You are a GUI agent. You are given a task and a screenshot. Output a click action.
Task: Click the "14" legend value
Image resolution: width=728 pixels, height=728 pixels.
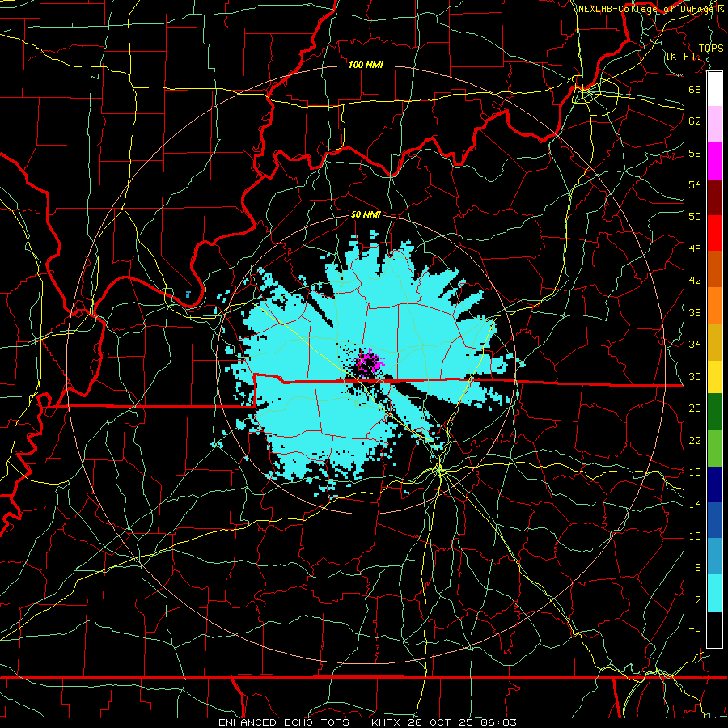pyautogui.click(x=695, y=504)
